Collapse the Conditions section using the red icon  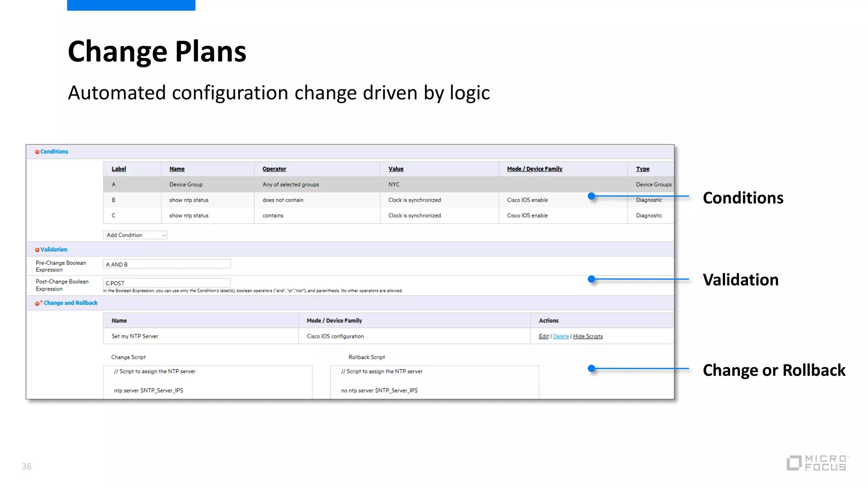point(37,152)
